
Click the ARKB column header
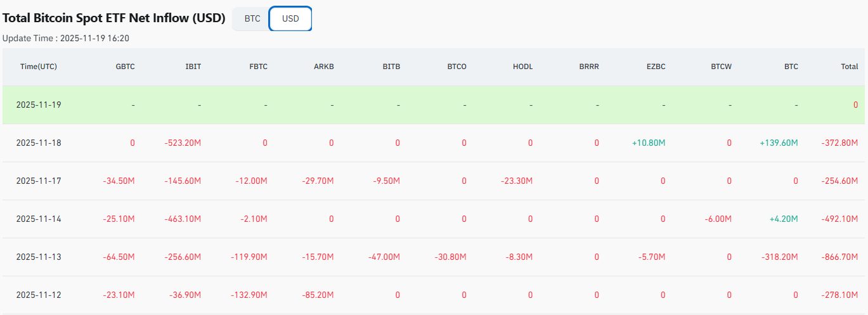(x=324, y=67)
